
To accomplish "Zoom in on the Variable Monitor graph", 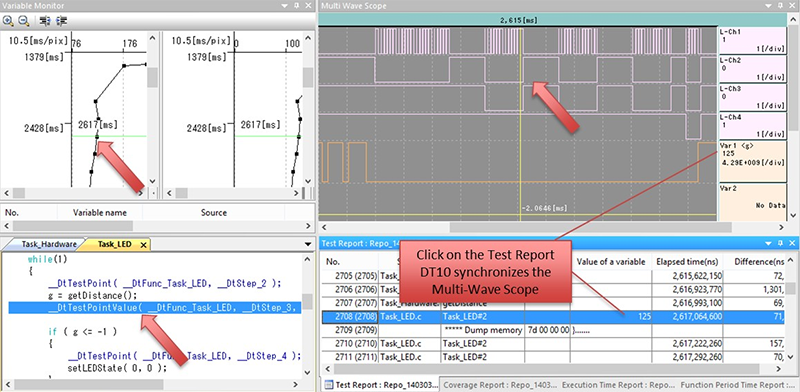I will pyautogui.click(x=8, y=21).
